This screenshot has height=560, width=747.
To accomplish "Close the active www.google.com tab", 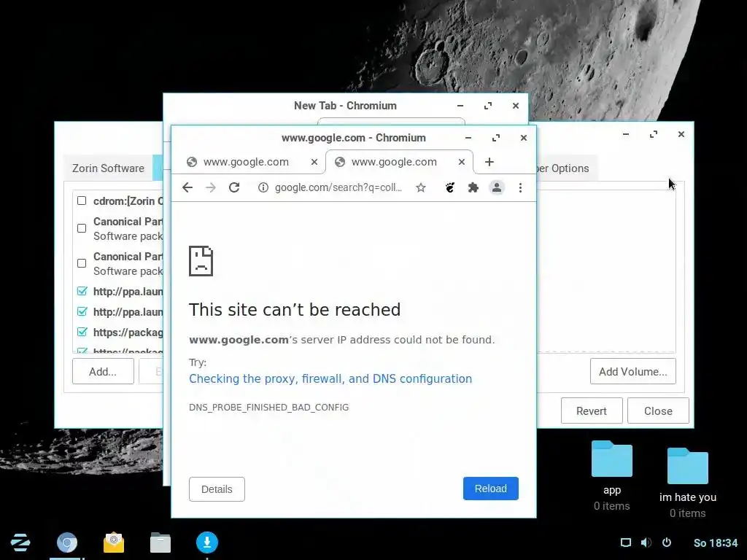I will [x=462, y=162].
